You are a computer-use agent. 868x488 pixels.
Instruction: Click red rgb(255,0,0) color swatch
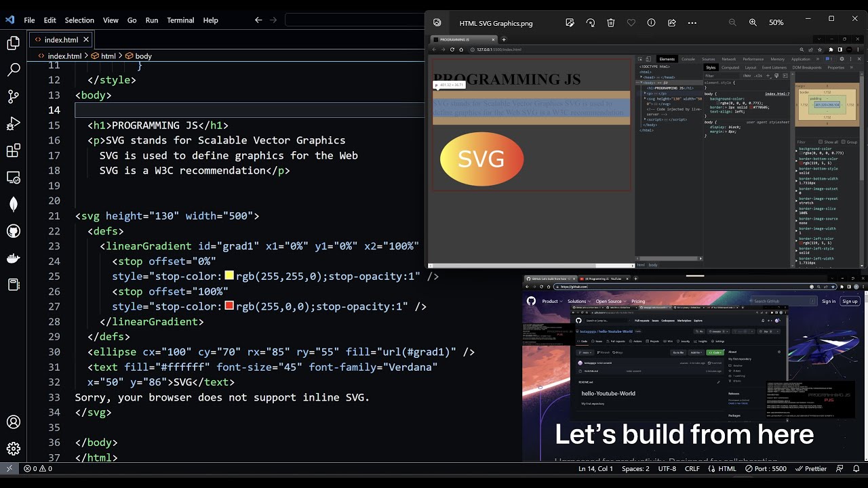[229, 306]
